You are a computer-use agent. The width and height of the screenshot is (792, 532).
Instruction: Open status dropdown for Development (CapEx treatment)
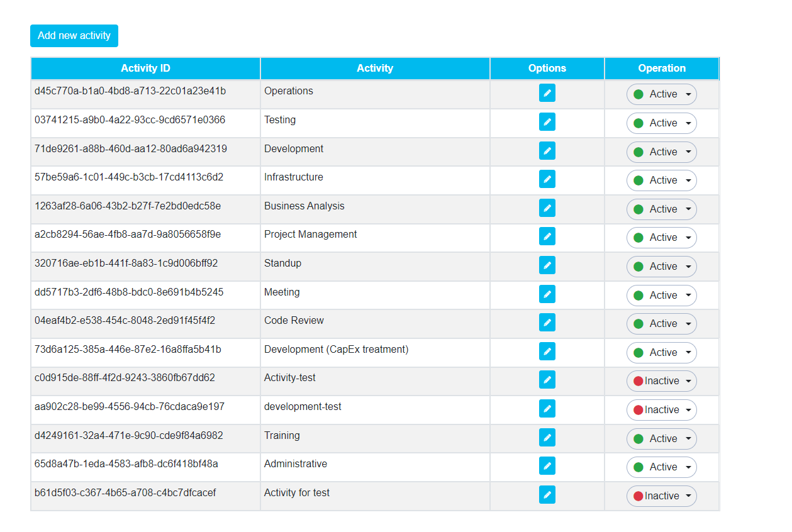pyautogui.click(x=662, y=353)
